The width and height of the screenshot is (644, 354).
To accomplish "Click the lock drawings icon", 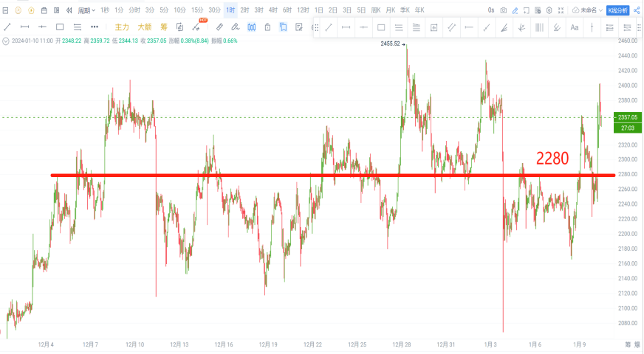I will 267,27.
